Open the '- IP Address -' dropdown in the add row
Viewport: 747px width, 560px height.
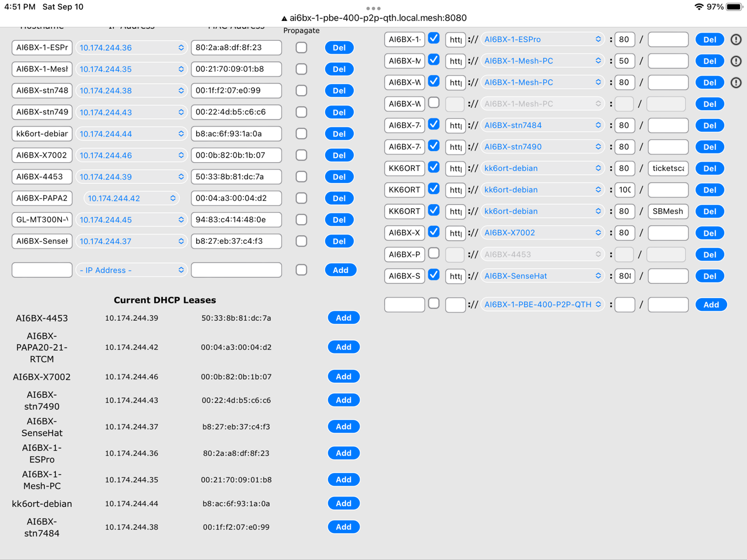click(x=131, y=269)
